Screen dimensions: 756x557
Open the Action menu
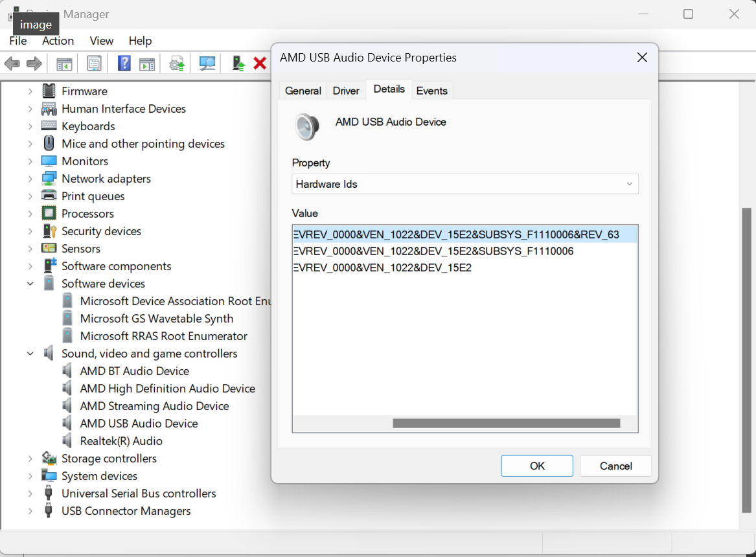(58, 41)
